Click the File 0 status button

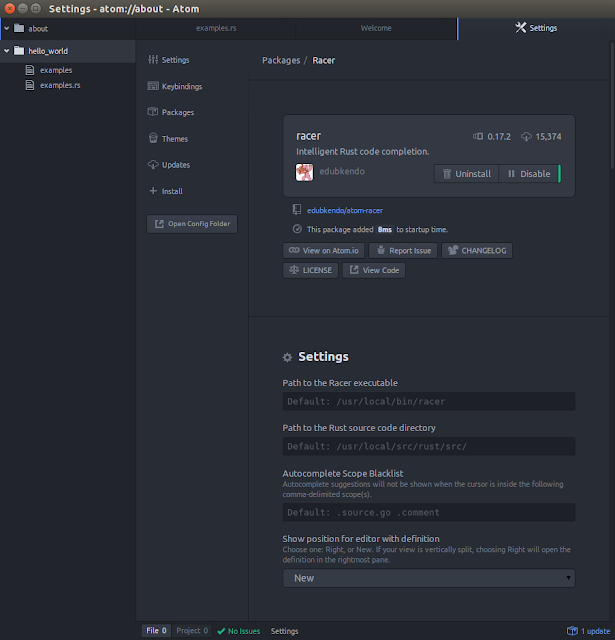[156, 631]
